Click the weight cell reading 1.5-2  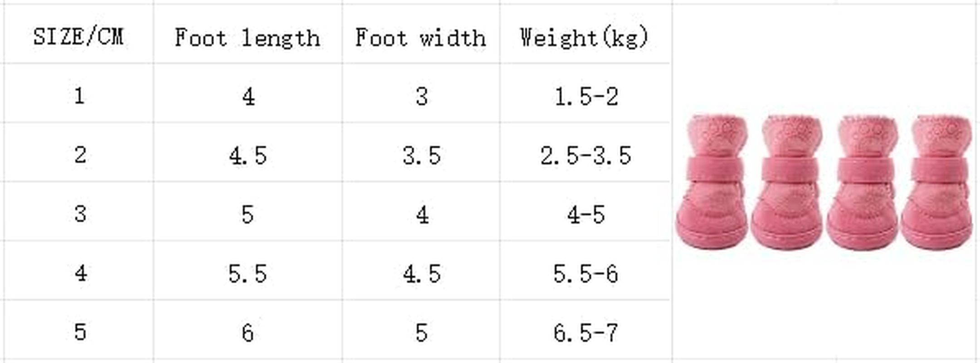[x=585, y=96]
